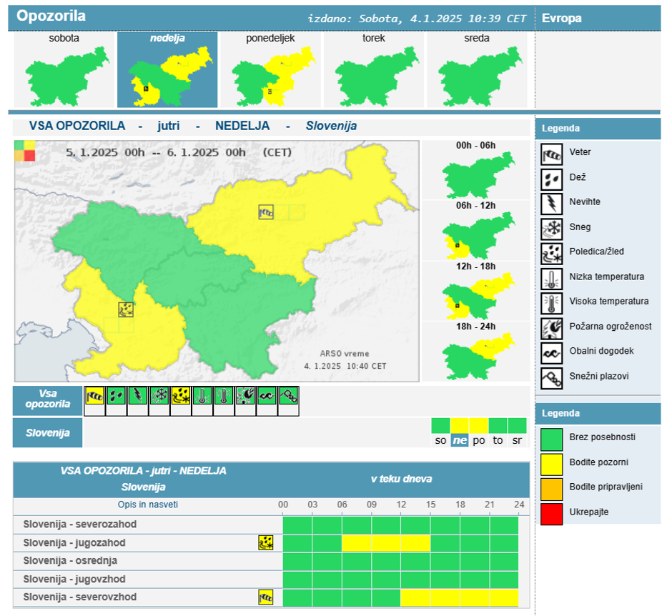The width and height of the screenshot is (672, 616).
Task: Click the 'Vsa opozorila' row label button
Action: click(x=48, y=400)
